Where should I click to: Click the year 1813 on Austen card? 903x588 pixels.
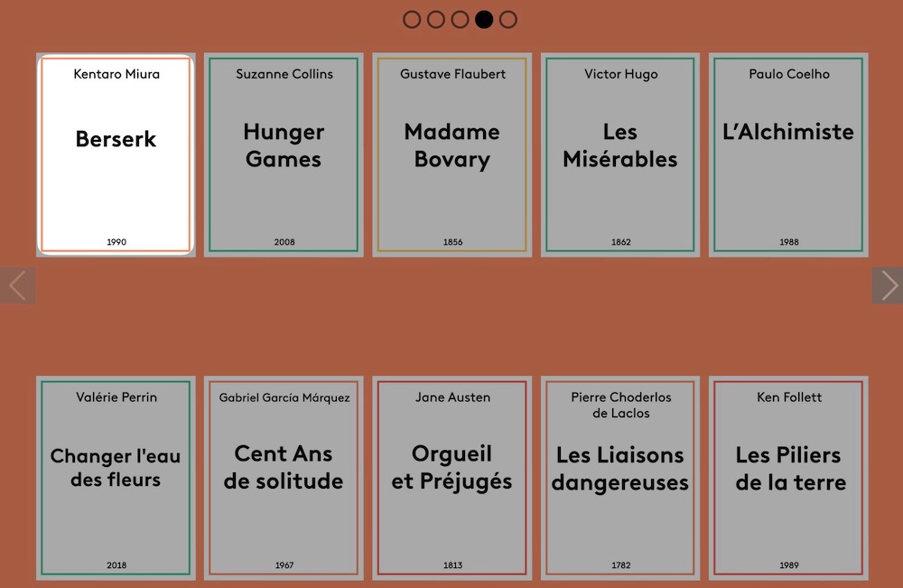coord(452,565)
